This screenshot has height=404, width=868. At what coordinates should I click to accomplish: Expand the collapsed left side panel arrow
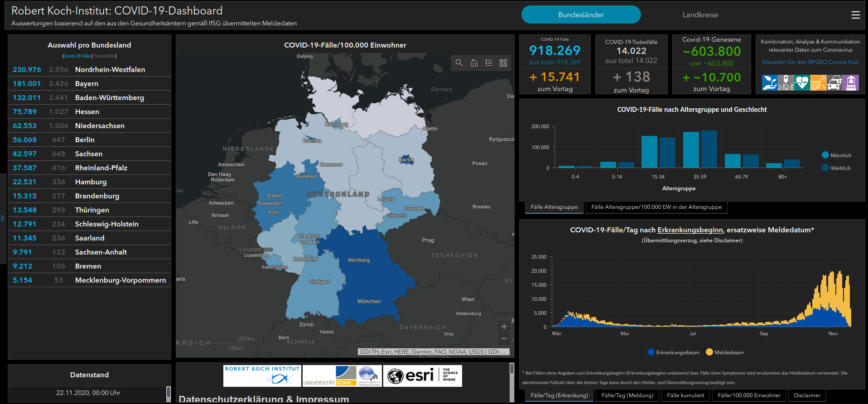(3, 218)
